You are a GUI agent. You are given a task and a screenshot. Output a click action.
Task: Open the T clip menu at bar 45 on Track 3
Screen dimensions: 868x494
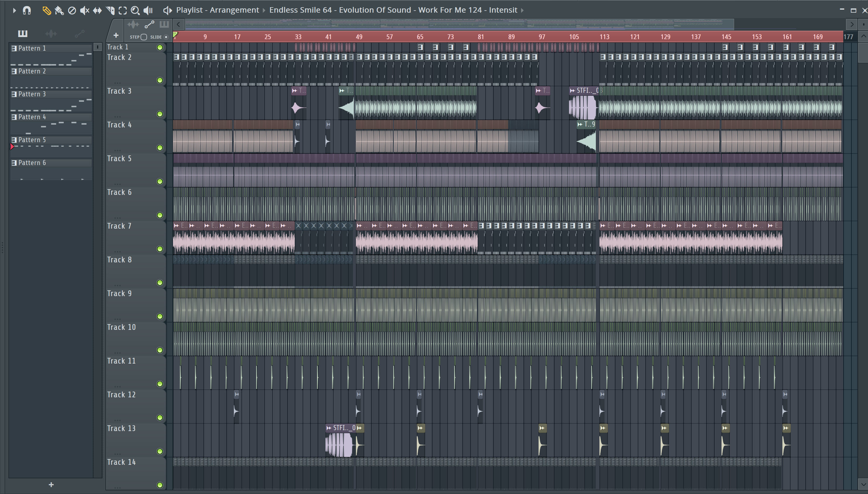(x=342, y=91)
